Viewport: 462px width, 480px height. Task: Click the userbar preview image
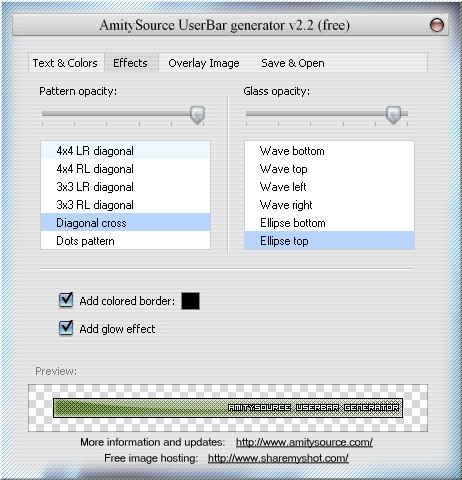click(x=228, y=408)
